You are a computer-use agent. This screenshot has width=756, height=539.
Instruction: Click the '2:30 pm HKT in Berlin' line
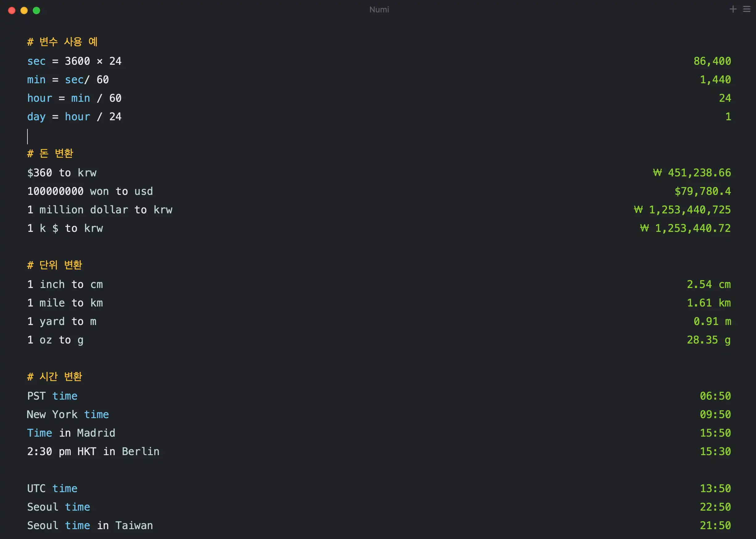93,451
